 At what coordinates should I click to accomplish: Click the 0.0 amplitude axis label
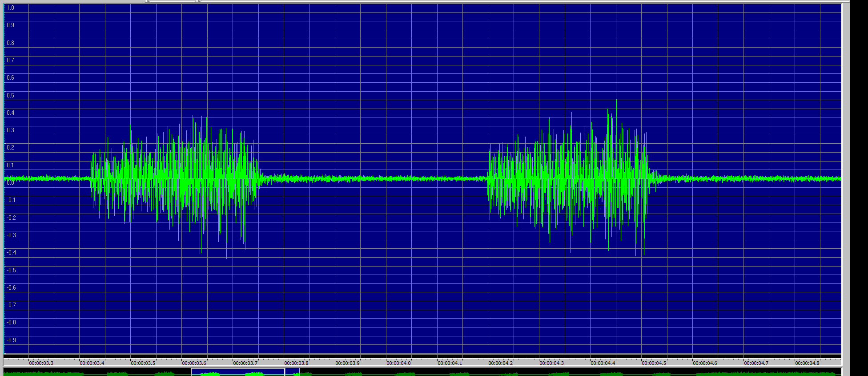click(10, 182)
